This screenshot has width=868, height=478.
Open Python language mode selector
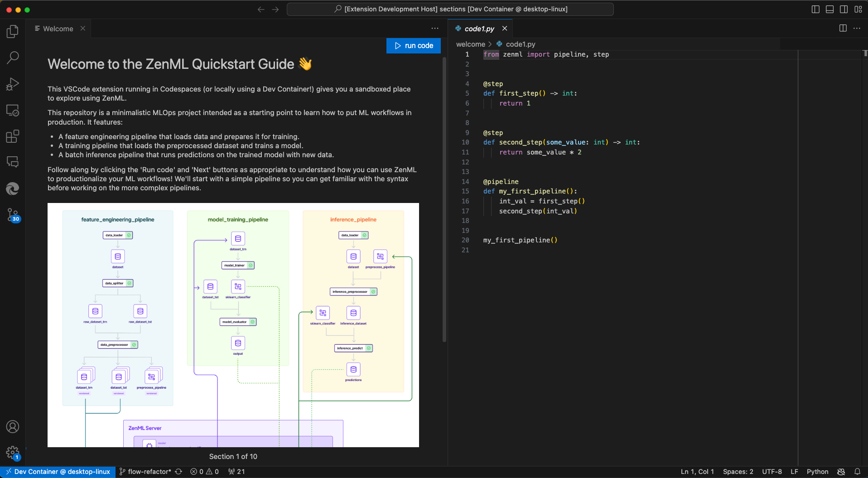(x=817, y=472)
